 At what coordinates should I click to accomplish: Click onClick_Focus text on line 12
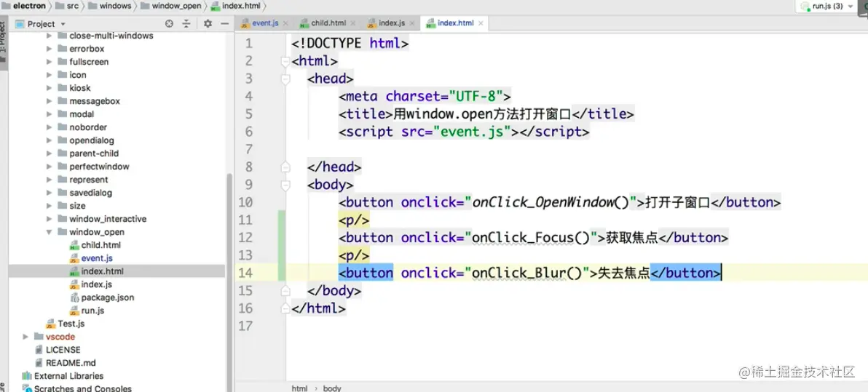point(523,238)
